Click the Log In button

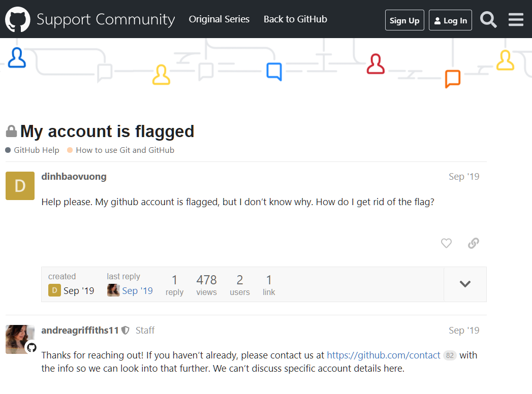(450, 20)
